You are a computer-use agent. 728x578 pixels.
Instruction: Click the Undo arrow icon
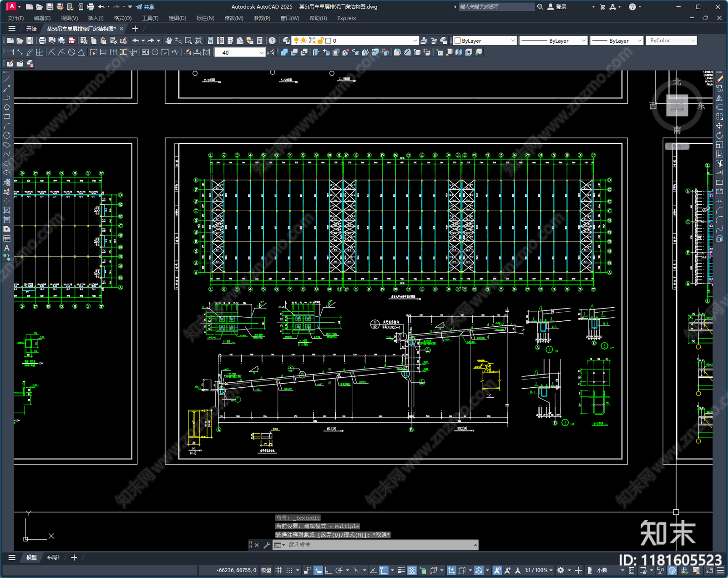pos(136,41)
